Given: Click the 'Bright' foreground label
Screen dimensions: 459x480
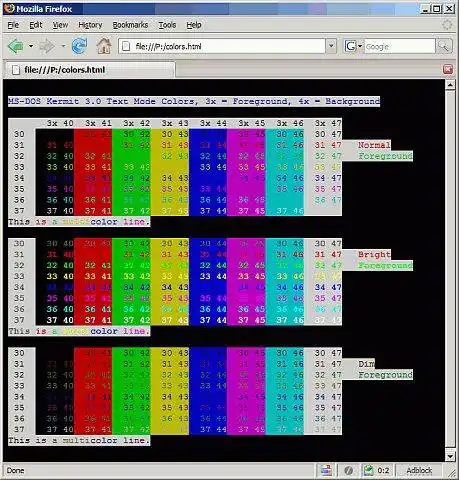Looking at the screenshot, I should pyautogui.click(x=374, y=254).
